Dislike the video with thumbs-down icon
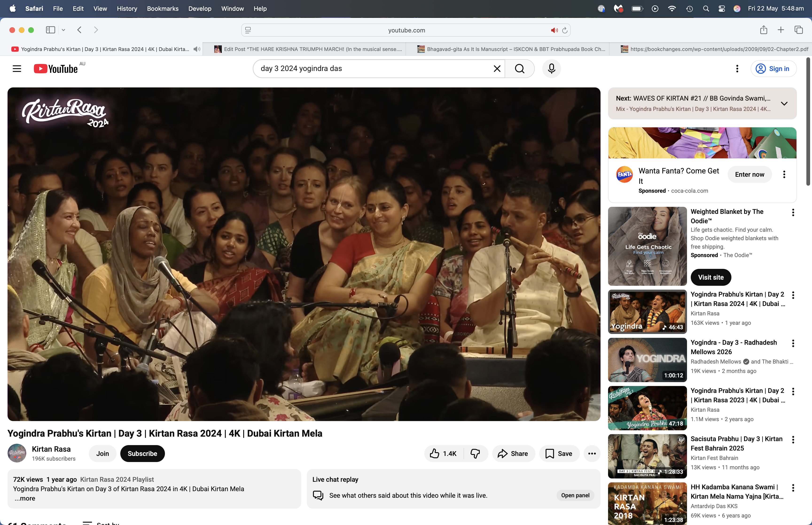This screenshot has width=812, height=525. (475, 453)
